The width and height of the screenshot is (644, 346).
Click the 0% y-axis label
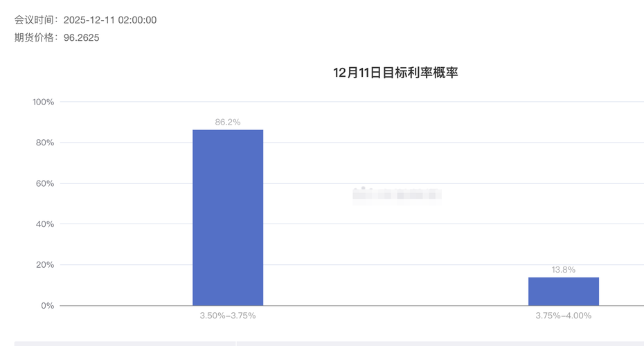pos(48,305)
